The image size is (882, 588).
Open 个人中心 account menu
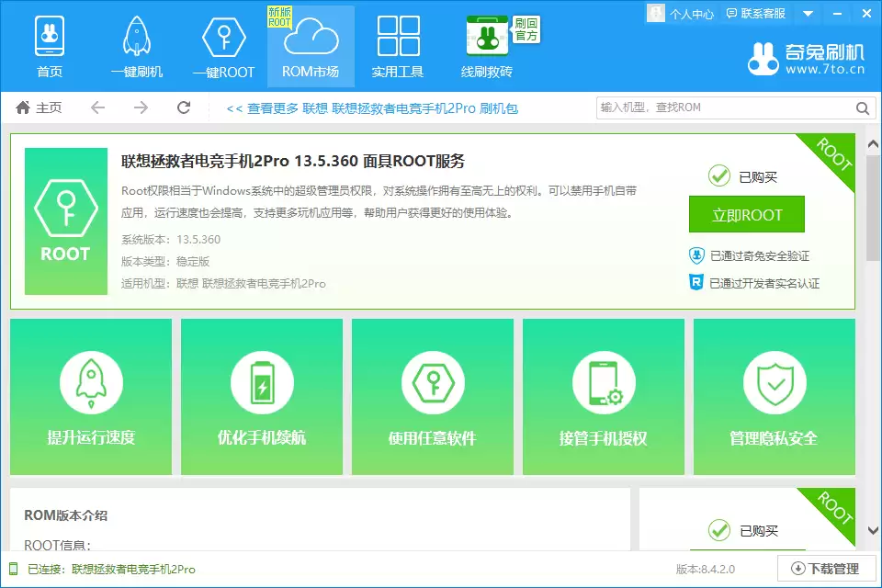point(686,13)
